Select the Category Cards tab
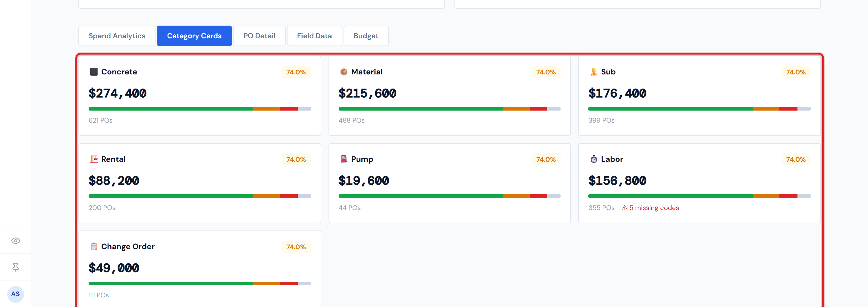The image size is (868, 307). (x=194, y=36)
